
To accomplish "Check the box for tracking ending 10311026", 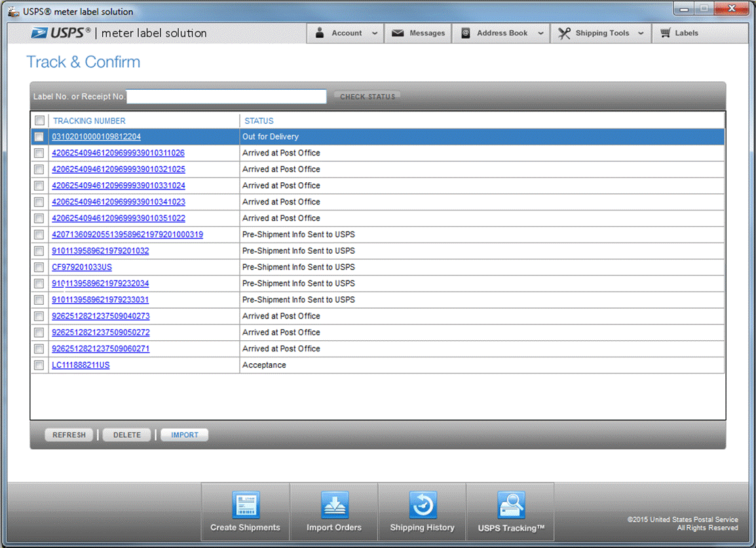I will tap(39, 153).
